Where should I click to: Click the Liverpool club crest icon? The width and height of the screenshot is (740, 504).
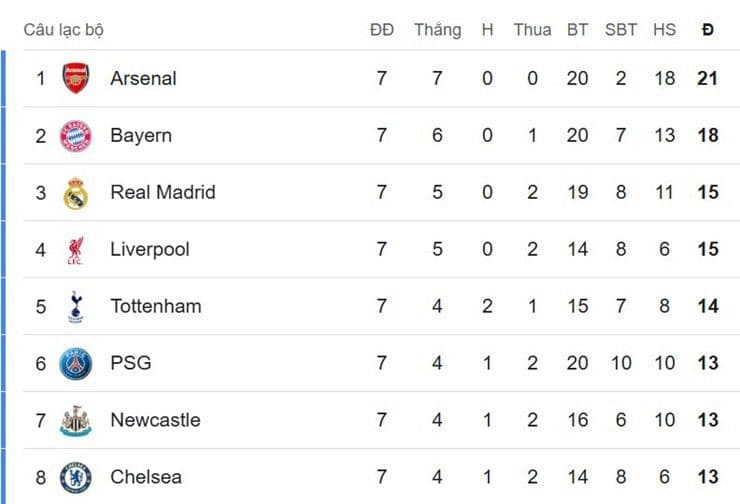click(76, 249)
